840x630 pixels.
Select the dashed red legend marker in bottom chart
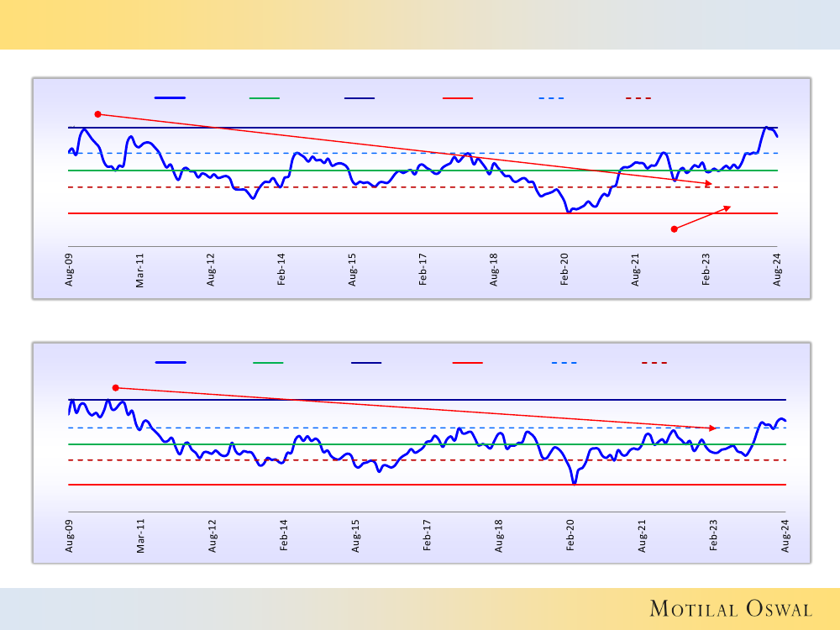654,363
